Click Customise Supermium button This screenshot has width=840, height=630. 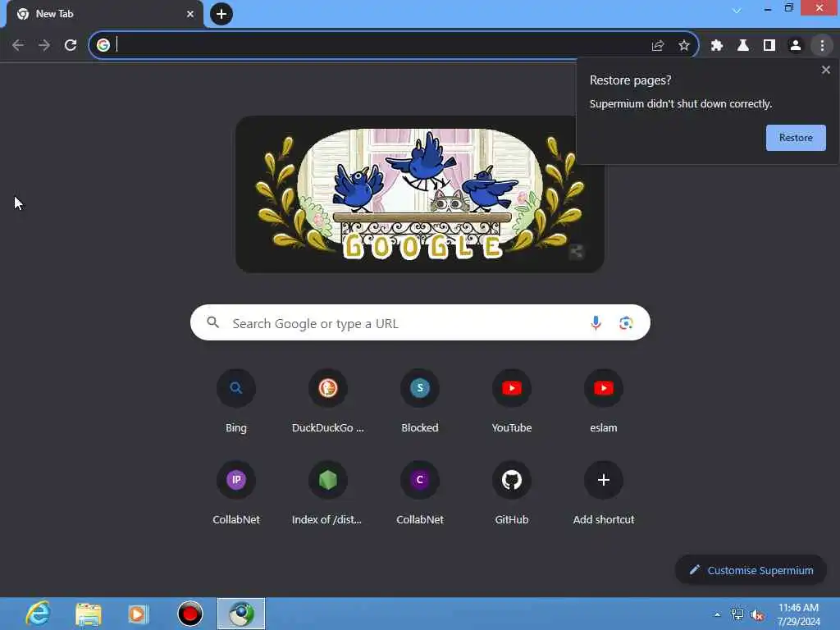[x=751, y=570]
